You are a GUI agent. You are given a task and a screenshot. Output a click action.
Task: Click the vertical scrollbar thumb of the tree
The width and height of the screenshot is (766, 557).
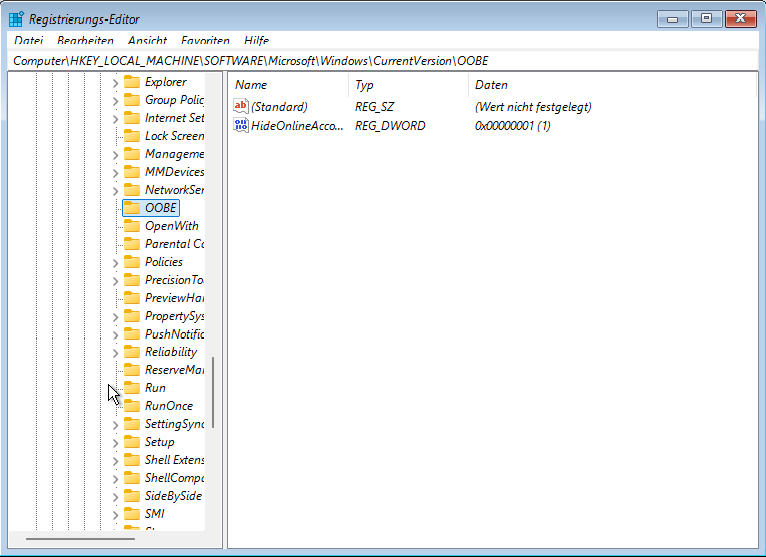coord(213,393)
